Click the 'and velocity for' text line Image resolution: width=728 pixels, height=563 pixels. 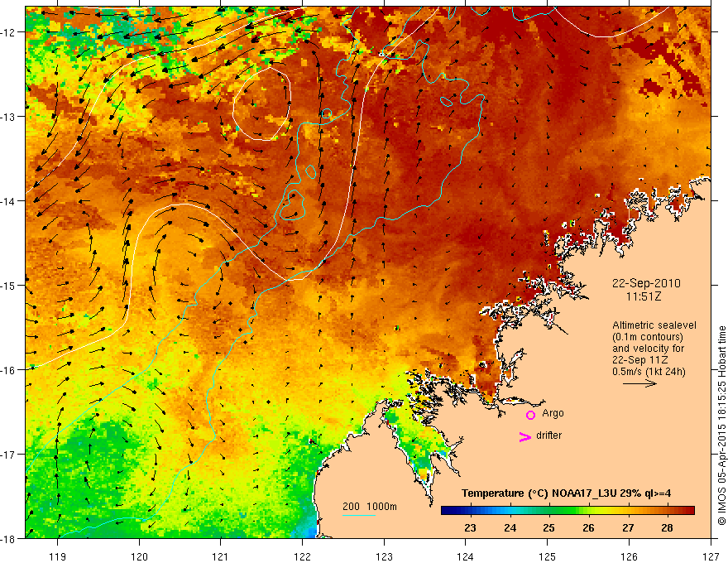648,349
